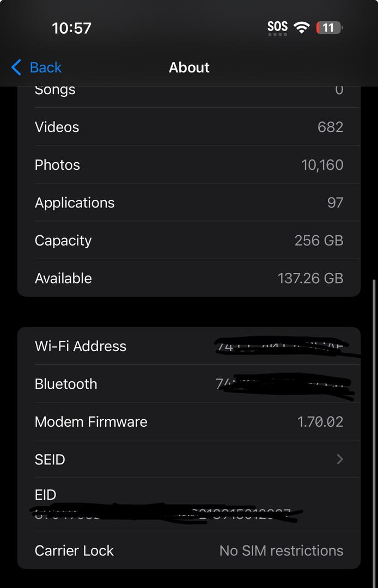Tap the Wi-Fi status icon

302,28
